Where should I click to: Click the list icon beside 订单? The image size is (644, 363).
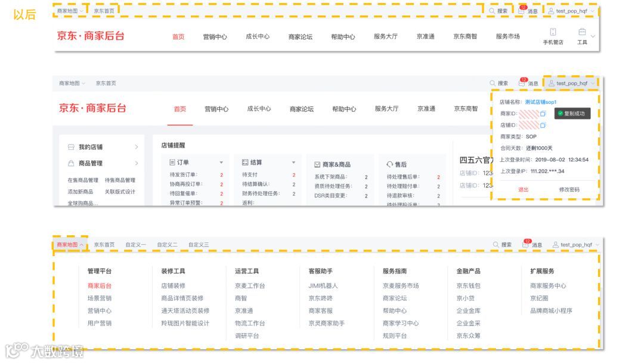point(172,162)
